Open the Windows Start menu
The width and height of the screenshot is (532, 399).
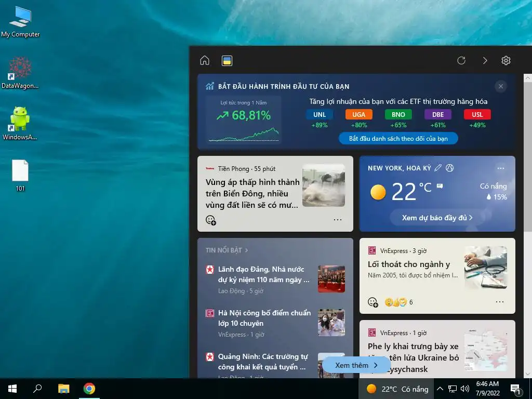coord(12,389)
